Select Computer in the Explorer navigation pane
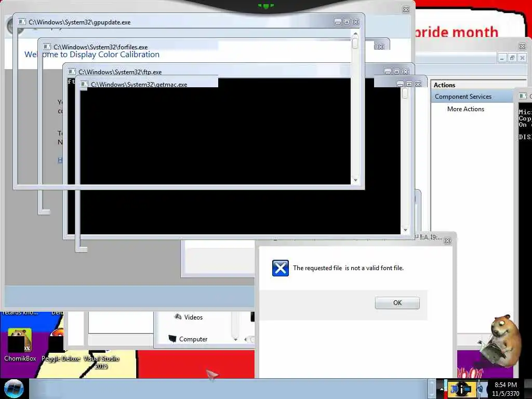Image resolution: width=532 pixels, height=399 pixels. coord(193,339)
